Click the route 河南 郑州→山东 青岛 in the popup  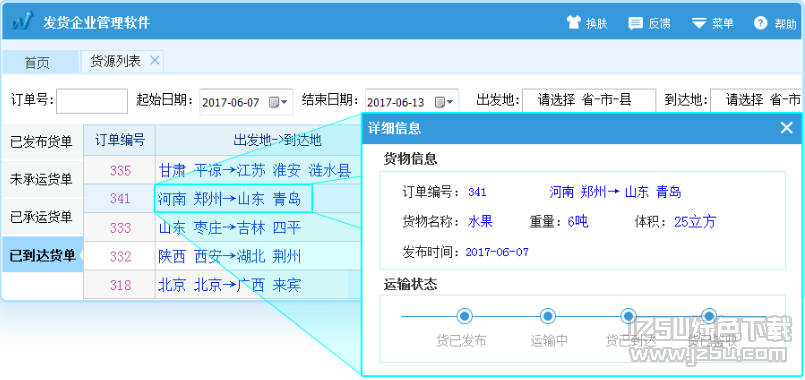(x=615, y=193)
